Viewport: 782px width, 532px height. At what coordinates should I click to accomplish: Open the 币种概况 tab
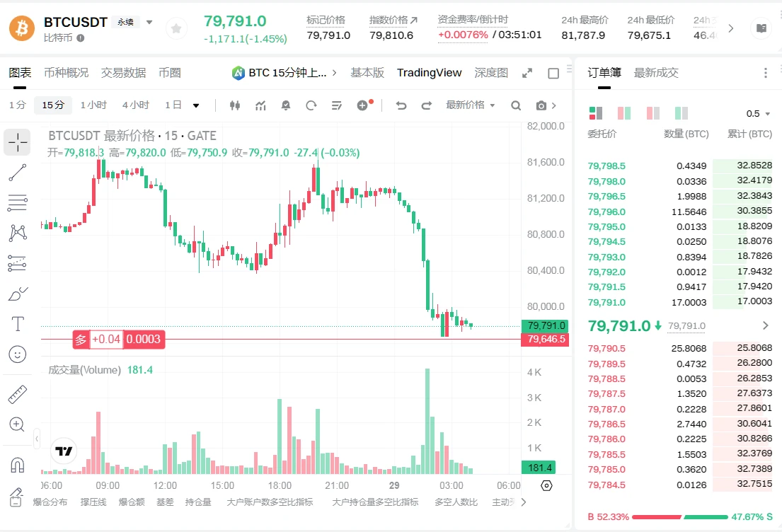(x=67, y=73)
